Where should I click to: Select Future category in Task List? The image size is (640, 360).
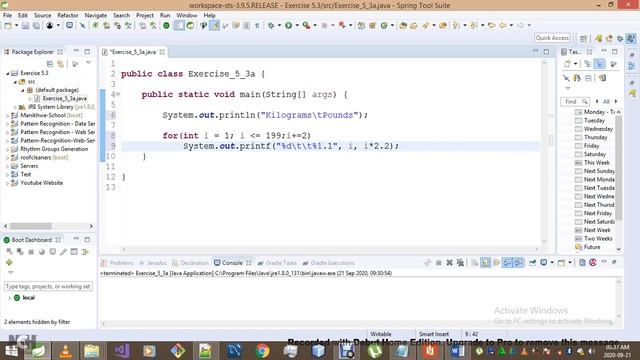click(592, 247)
